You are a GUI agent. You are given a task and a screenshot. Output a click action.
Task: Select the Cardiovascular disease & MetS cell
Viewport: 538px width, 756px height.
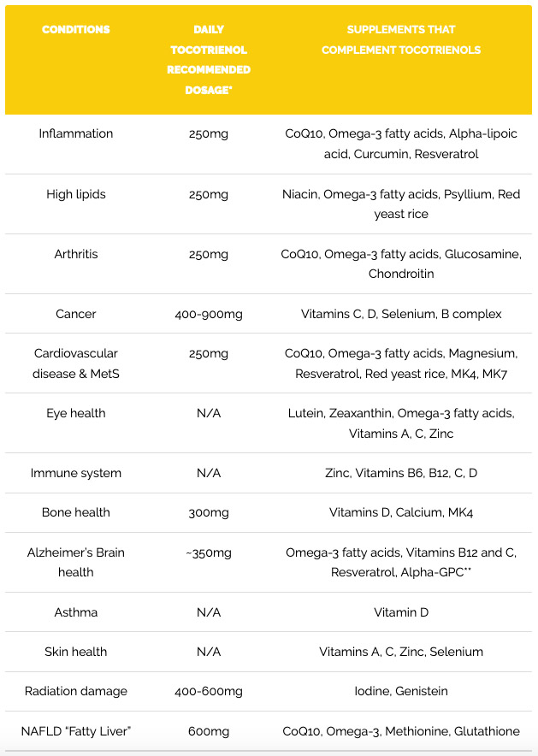76,363
